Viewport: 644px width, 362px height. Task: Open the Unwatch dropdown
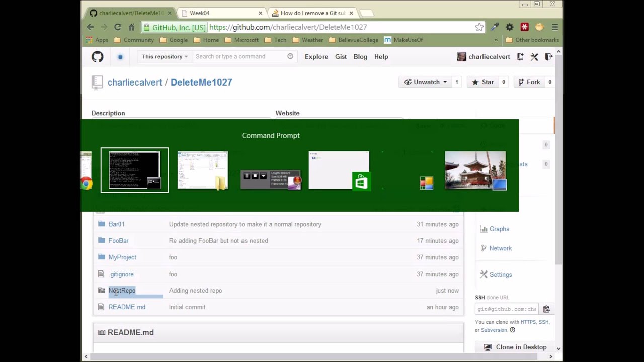click(x=425, y=82)
